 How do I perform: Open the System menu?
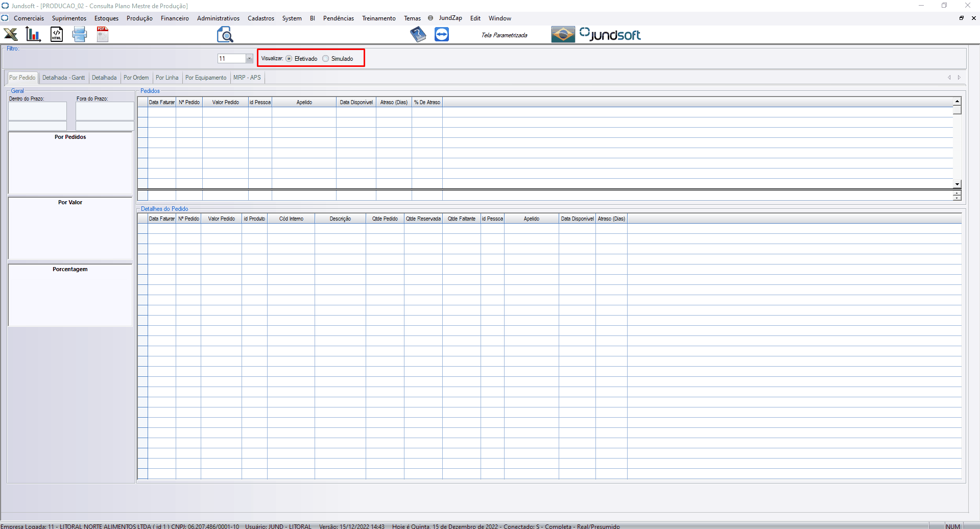click(x=292, y=18)
